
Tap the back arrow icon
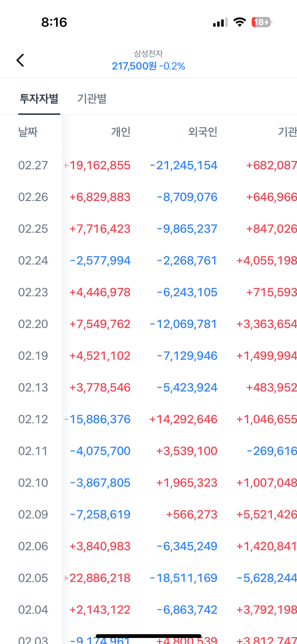20,60
